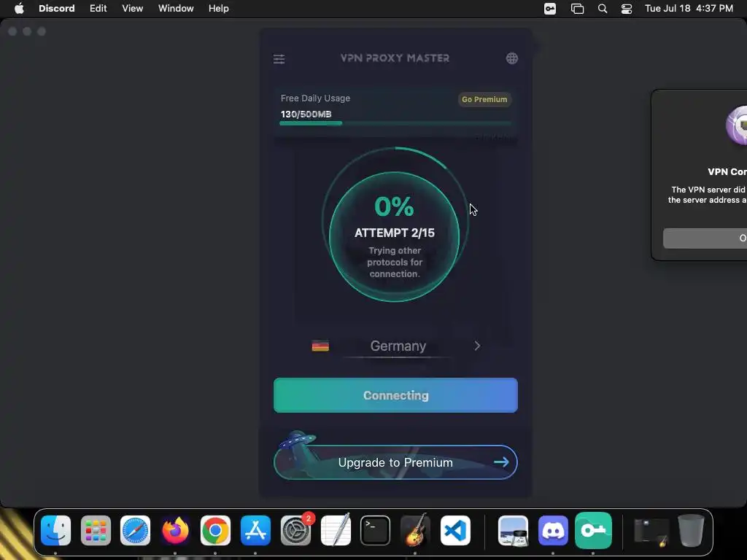
Task: Open Control Center in menu bar
Action: (x=627, y=9)
